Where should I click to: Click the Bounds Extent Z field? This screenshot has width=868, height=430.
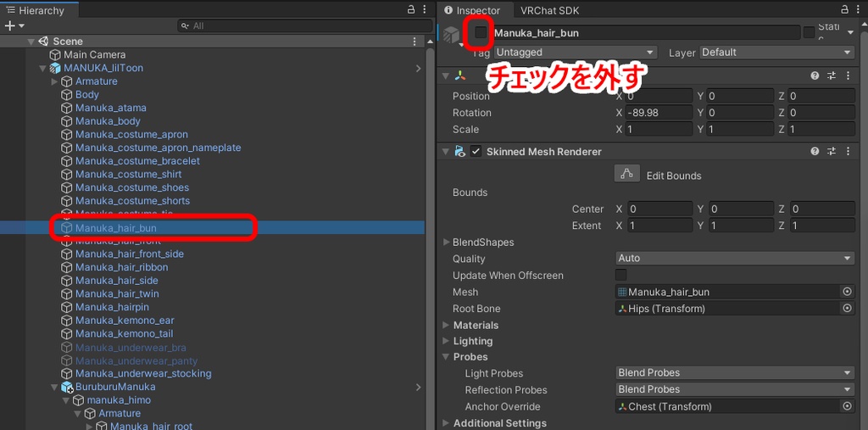tap(822, 226)
